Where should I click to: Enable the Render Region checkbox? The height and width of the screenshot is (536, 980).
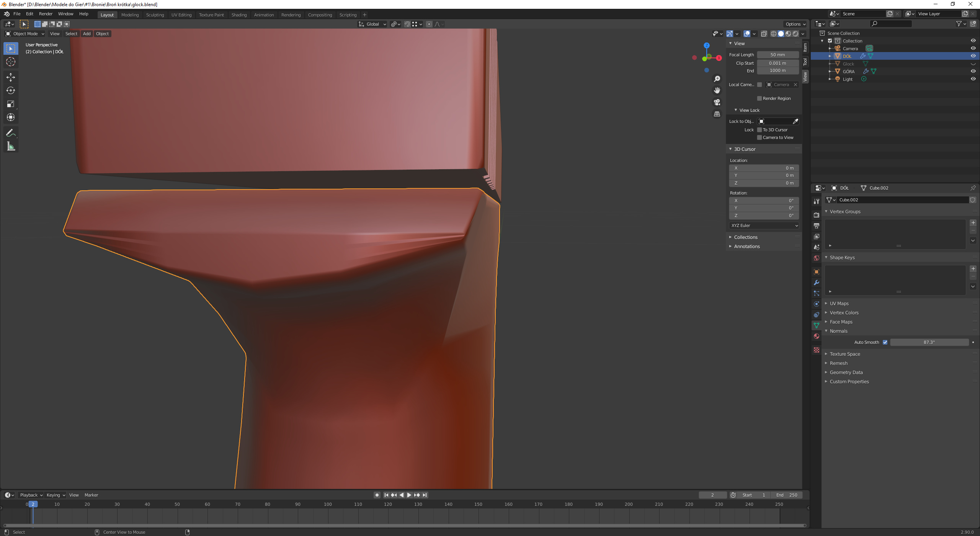pos(759,98)
